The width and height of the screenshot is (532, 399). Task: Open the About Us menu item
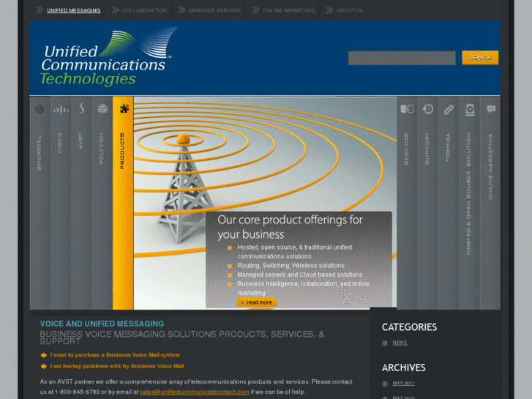point(350,10)
